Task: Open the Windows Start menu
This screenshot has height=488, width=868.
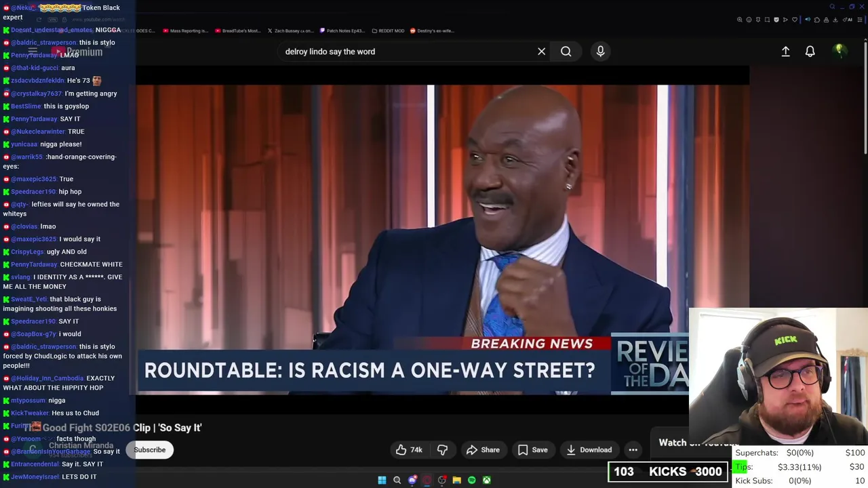Action: 382,480
